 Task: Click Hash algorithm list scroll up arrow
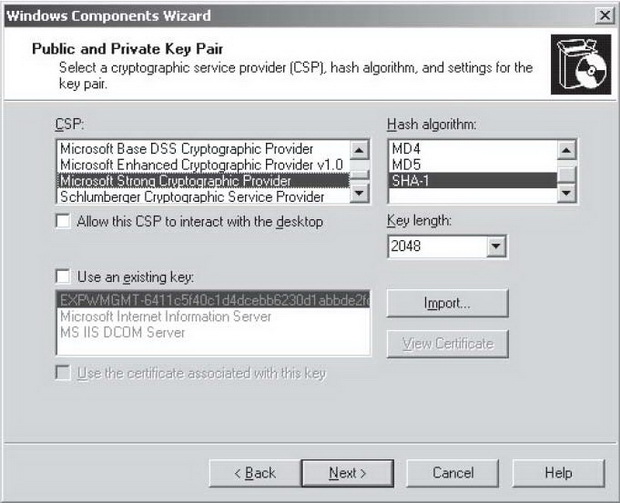coord(566,150)
